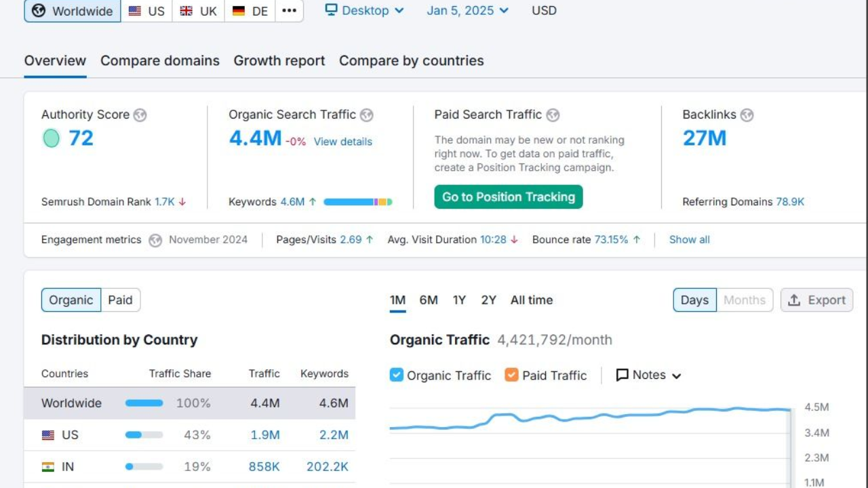This screenshot has height=488, width=868.
Task: Click the globe icon beside Backlinks
Action: 747,115
